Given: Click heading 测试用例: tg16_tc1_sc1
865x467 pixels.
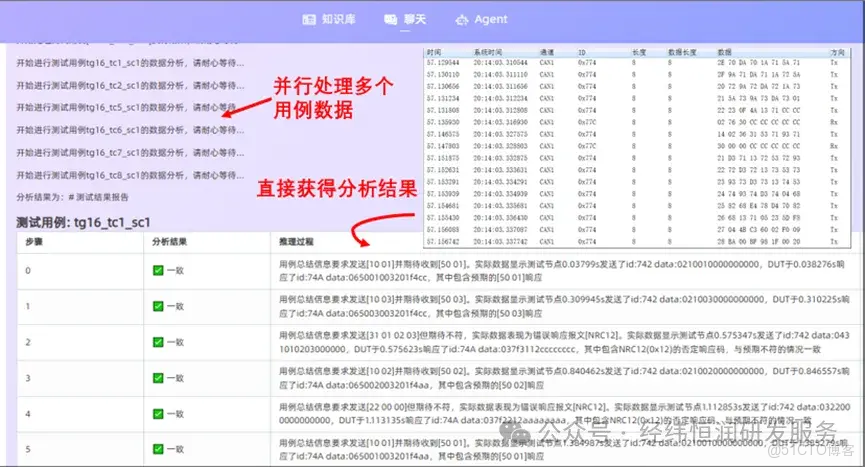Looking at the screenshot, I should pyautogui.click(x=83, y=222).
